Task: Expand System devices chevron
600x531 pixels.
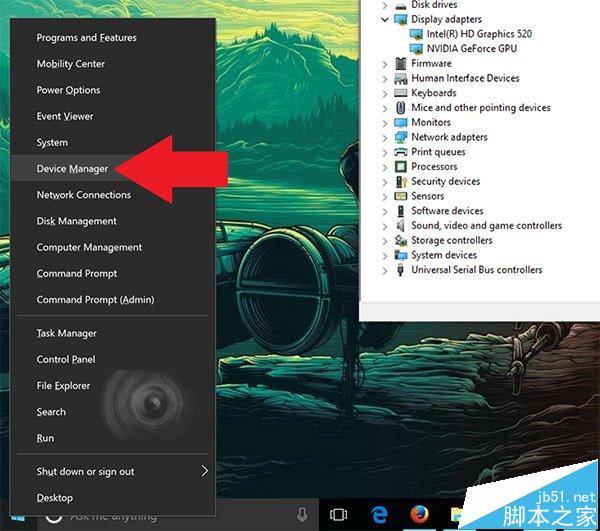Action: coord(385,256)
